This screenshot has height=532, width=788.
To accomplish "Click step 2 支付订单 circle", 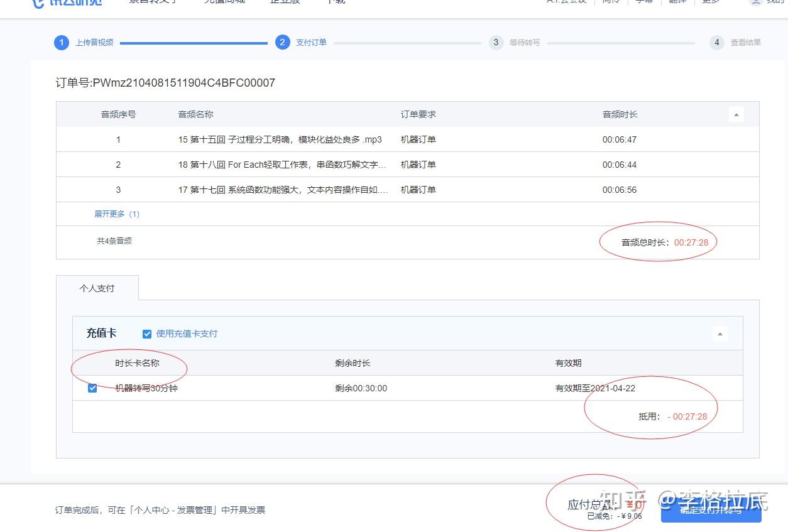I will (282, 43).
